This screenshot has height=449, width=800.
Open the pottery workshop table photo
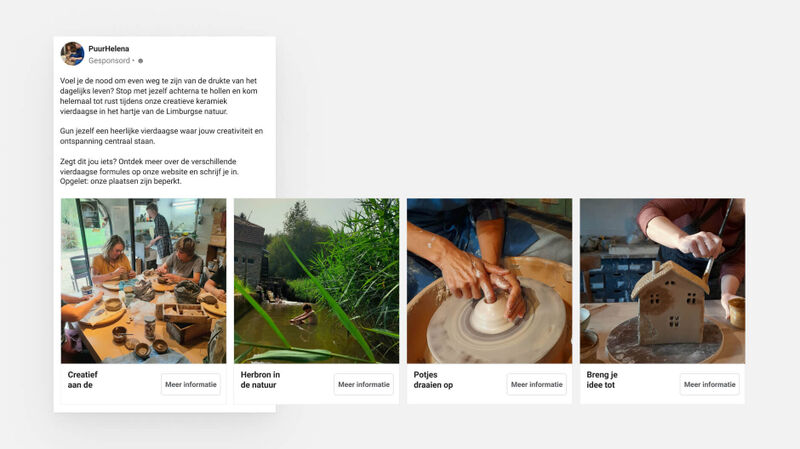[x=143, y=281]
